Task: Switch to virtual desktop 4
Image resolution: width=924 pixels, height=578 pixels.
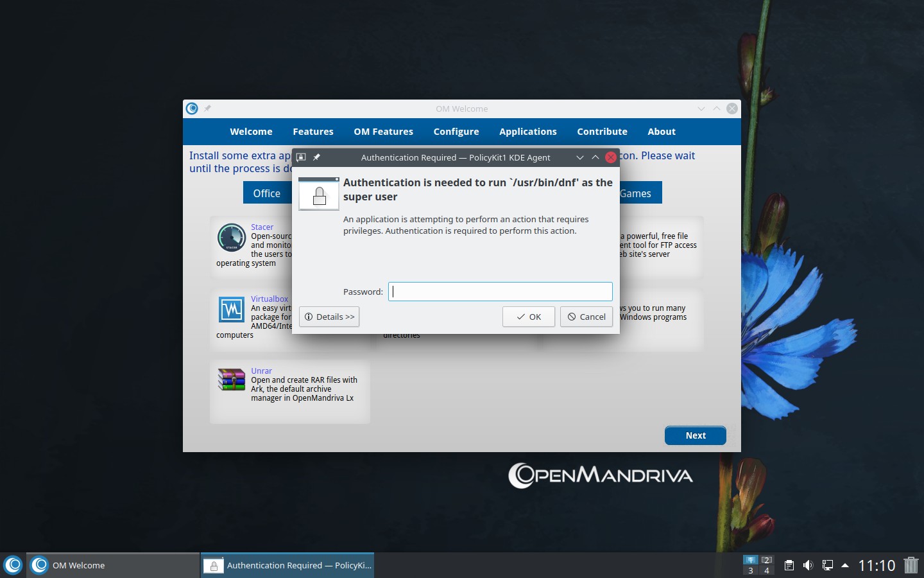Action: pyautogui.click(x=767, y=570)
